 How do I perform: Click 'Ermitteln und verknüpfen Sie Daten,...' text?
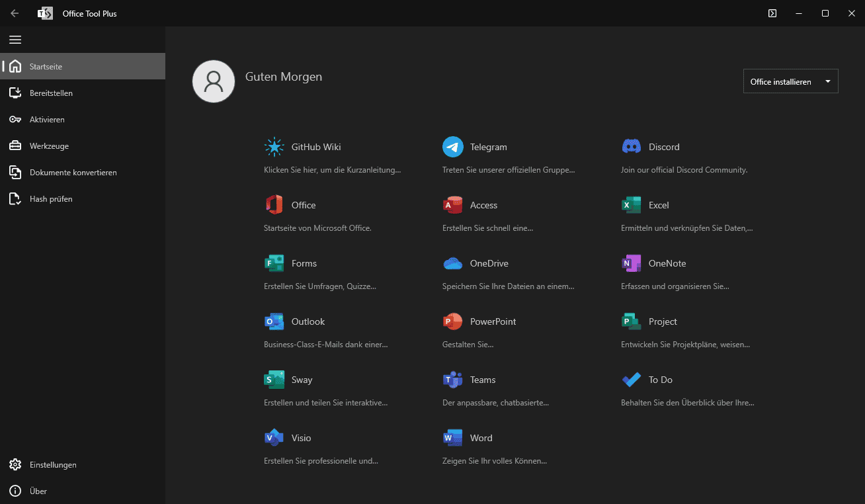pos(687,228)
